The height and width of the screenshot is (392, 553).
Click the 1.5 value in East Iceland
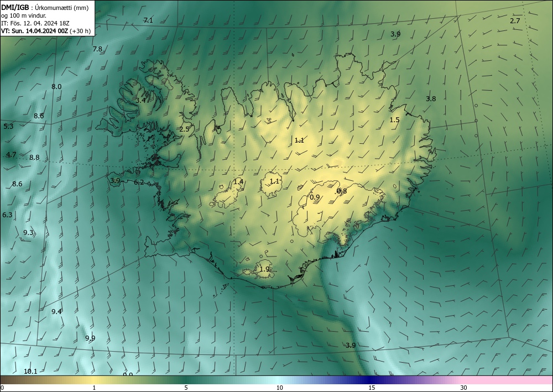tap(394, 120)
